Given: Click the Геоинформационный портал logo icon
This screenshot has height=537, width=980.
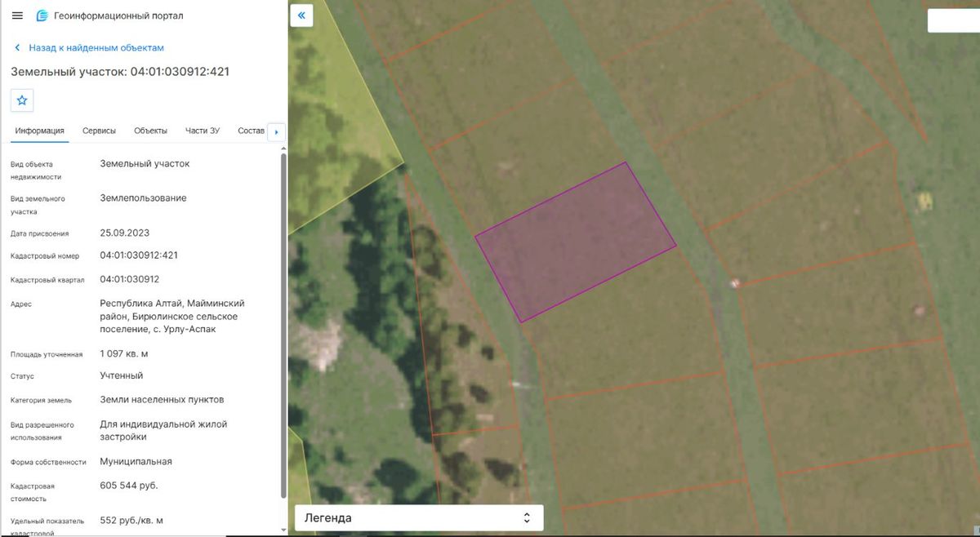Looking at the screenshot, I should click(42, 16).
